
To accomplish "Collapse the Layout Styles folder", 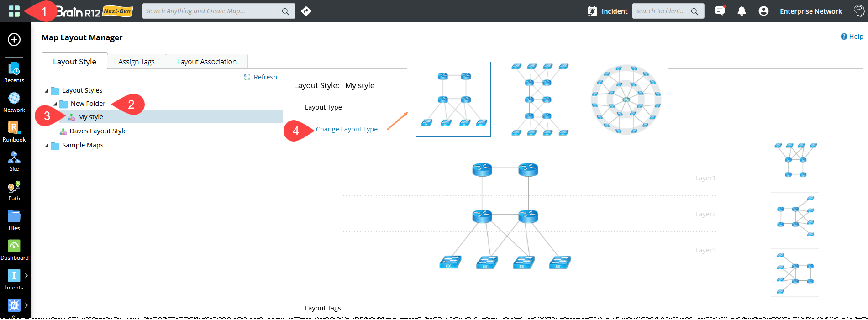I will tap(47, 91).
